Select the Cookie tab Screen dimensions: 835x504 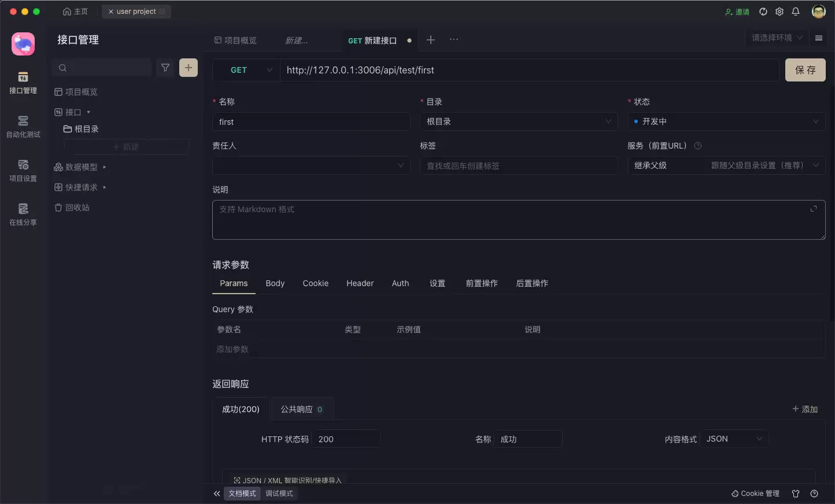point(316,283)
